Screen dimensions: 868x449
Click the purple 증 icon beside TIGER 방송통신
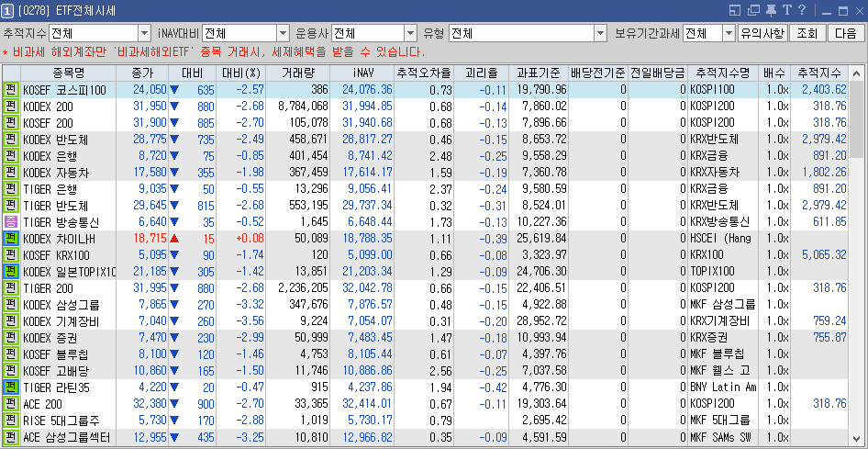tap(11, 222)
